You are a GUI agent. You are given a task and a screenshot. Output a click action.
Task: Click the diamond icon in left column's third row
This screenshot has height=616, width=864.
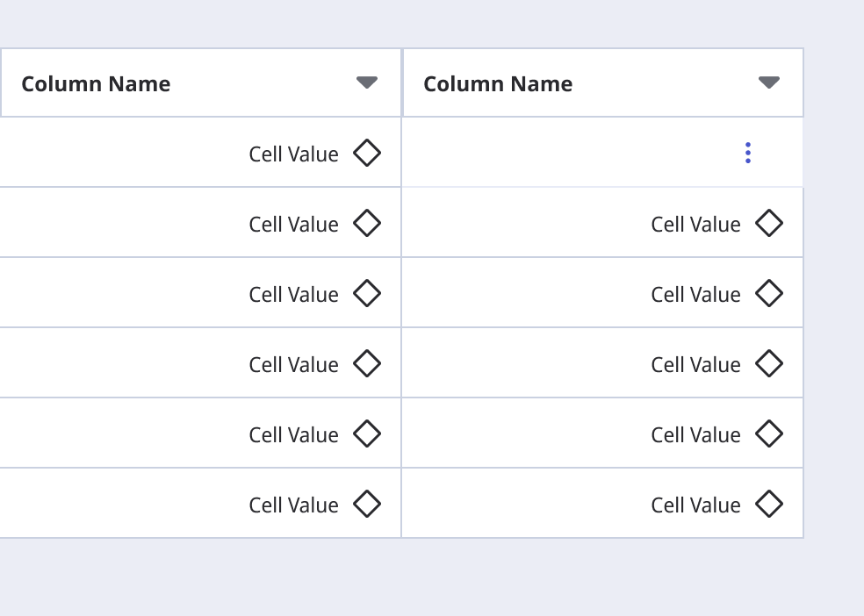click(x=367, y=293)
